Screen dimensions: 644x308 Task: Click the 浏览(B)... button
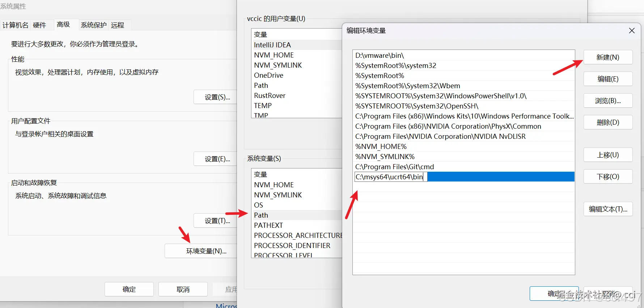click(x=608, y=100)
